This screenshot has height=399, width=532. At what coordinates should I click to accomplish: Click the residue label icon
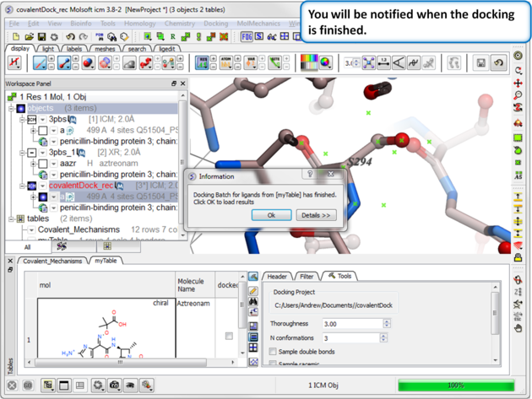pyautogui.click(x=202, y=63)
